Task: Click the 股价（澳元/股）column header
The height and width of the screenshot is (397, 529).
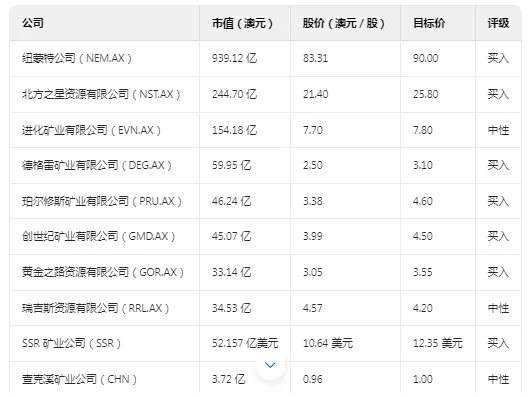Action: pos(343,23)
